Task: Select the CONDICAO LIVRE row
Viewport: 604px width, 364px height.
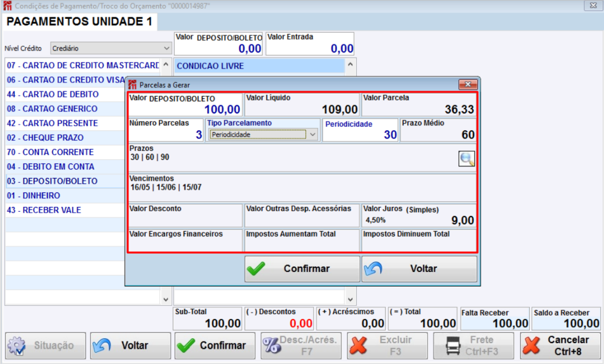Action: tap(260, 66)
